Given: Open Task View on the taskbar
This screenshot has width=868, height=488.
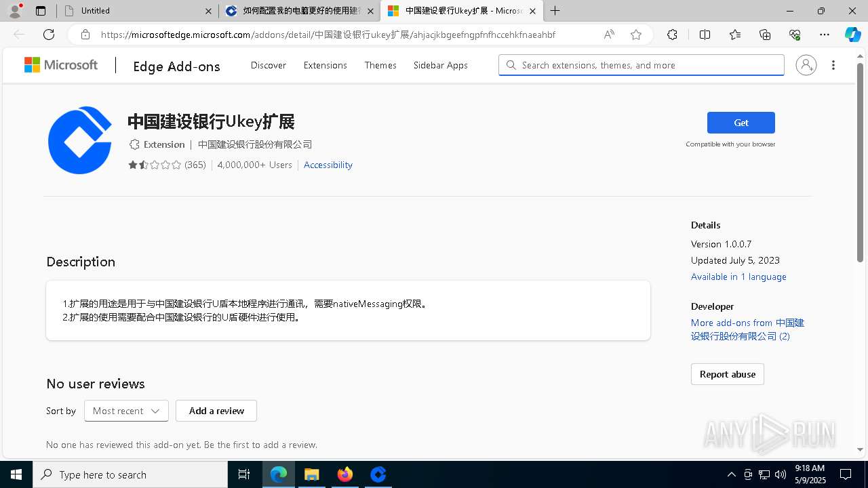Looking at the screenshot, I should pos(244,474).
